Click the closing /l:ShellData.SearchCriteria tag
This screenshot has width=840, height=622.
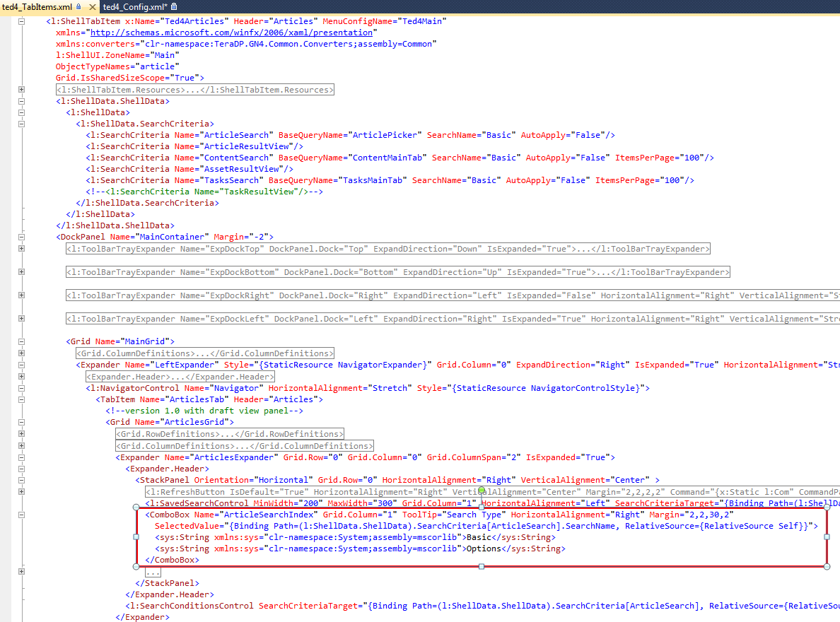147,203
